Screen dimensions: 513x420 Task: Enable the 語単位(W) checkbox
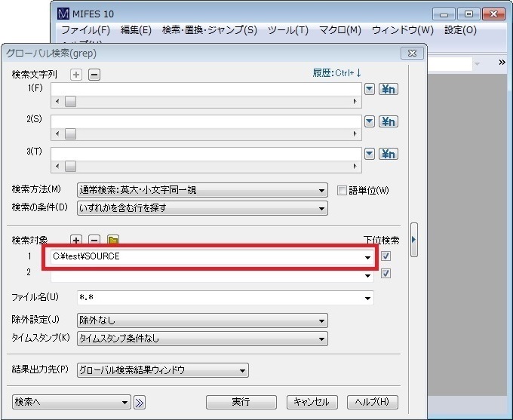(x=342, y=190)
